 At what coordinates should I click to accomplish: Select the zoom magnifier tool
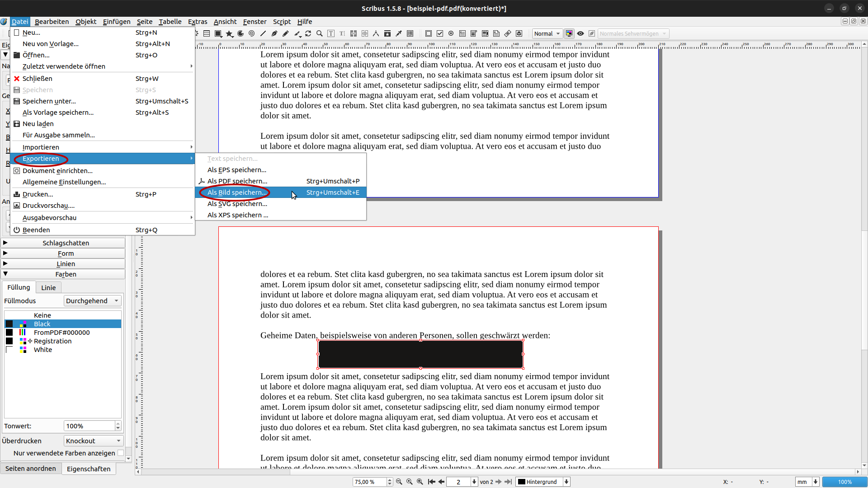[x=320, y=33]
